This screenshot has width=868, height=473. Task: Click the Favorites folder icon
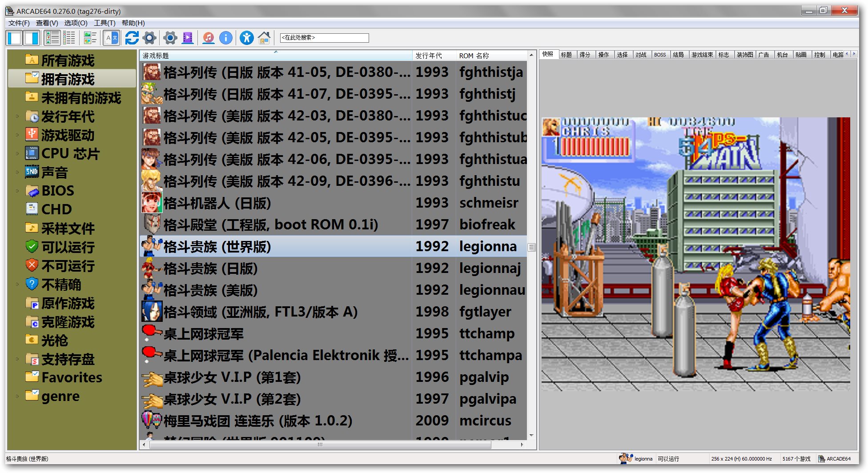[32, 377]
